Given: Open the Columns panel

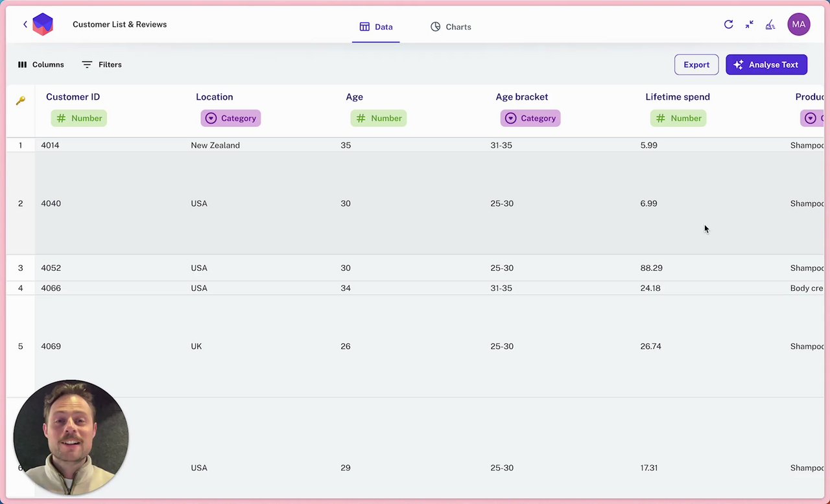Looking at the screenshot, I should click(41, 65).
